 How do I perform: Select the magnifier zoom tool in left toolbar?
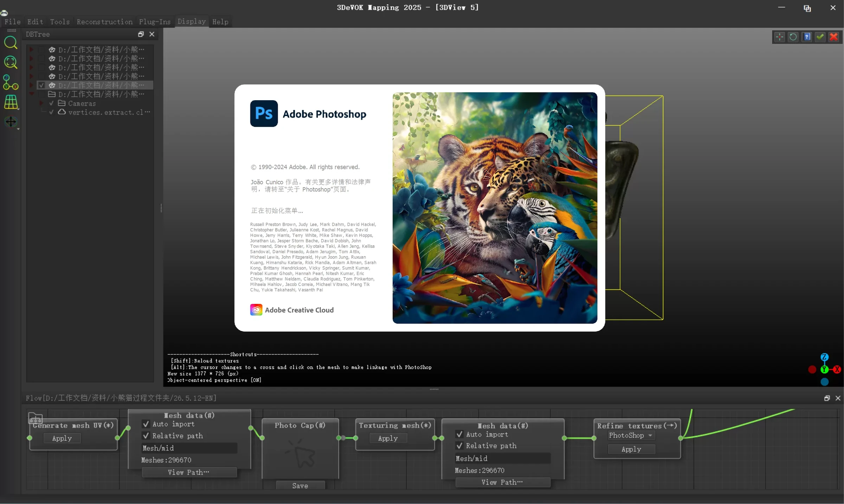[11, 43]
